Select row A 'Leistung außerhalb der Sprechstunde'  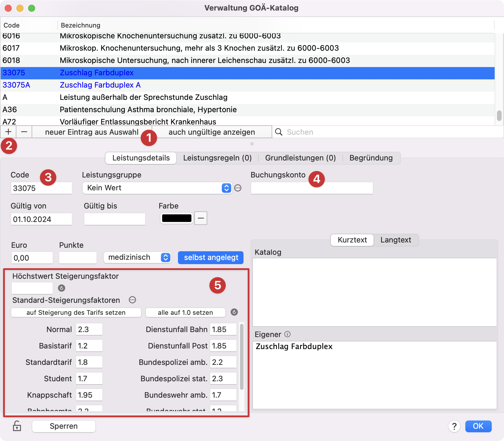coord(248,97)
